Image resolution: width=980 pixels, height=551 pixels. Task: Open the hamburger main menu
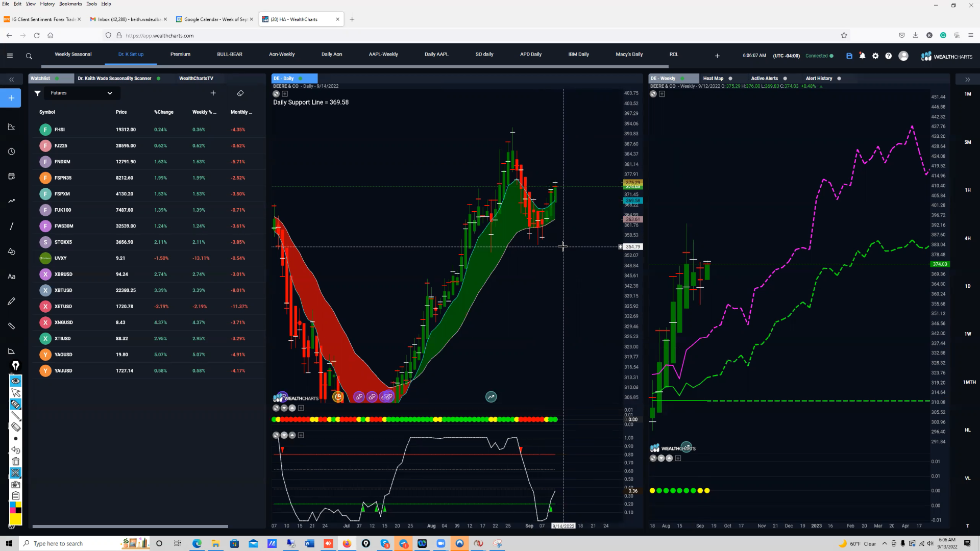click(x=10, y=56)
